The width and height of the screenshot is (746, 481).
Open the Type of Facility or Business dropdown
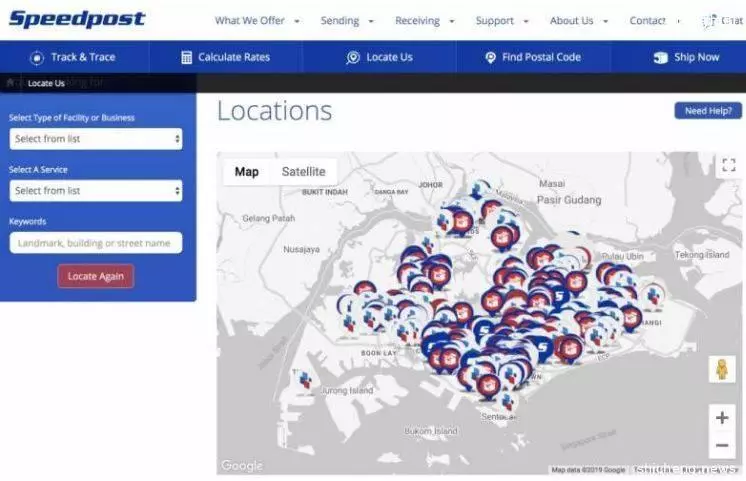point(96,139)
